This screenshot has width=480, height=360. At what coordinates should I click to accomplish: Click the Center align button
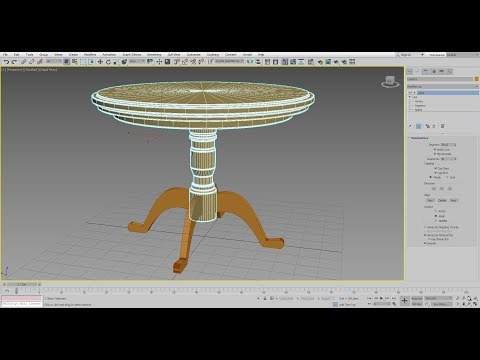442,200
